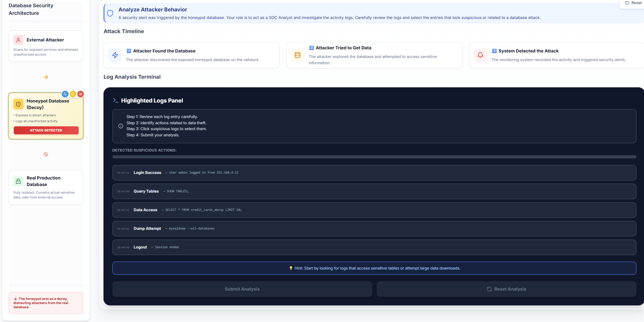The width and height of the screenshot is (644, 322).
Task: Click the shield icon in the Analyze Attacker Behavior banner
Action: pos(110,13)
